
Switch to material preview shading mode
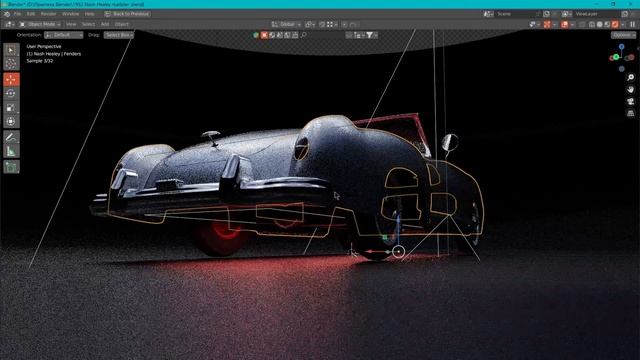(607, 24)
